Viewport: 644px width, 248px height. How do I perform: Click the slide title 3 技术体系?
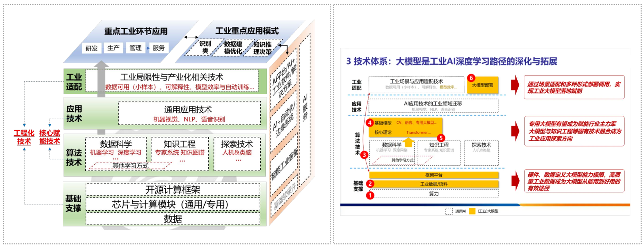coord(452,61)
